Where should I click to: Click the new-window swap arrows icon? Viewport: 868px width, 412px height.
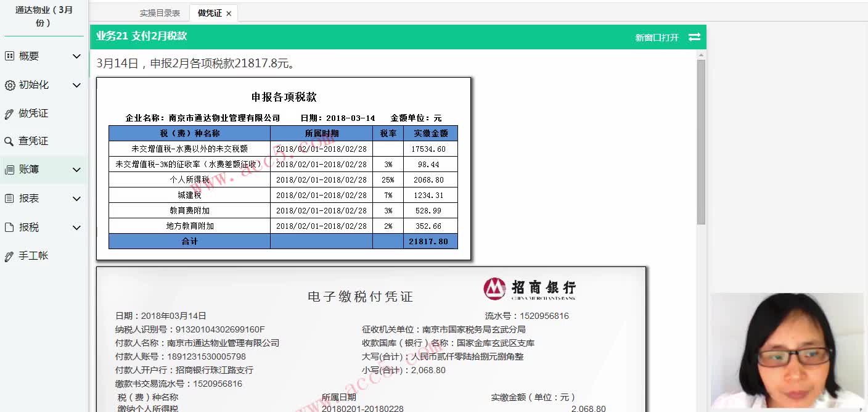[694, 37]
